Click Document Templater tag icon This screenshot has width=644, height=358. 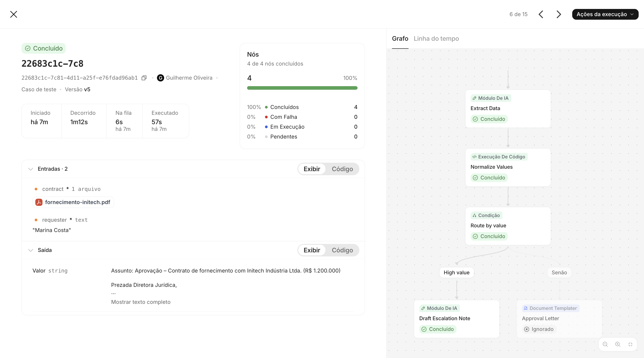525,308
